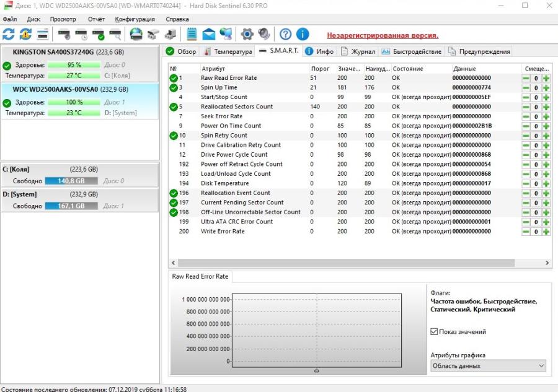The height and width of the screenshot is (392, 558).
Task: Click the C: [Коля] free space bar
Action: [x=71, y=181]
